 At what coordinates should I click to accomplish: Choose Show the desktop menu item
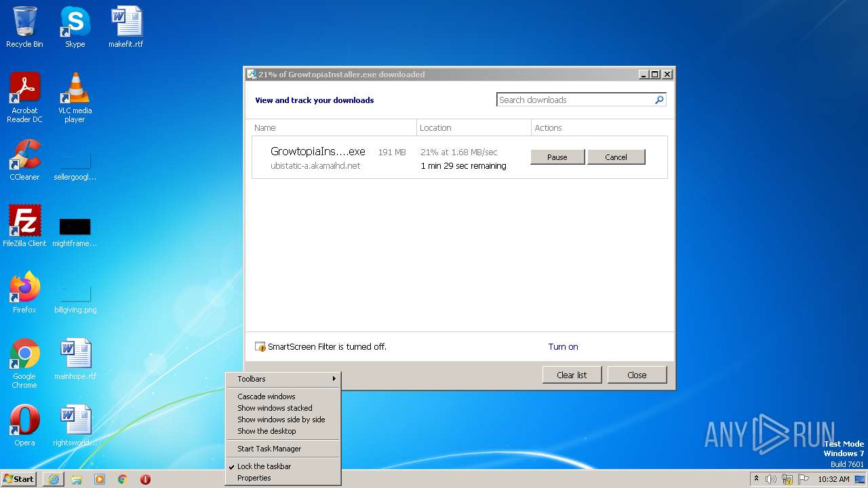click(x=283, y=431)
